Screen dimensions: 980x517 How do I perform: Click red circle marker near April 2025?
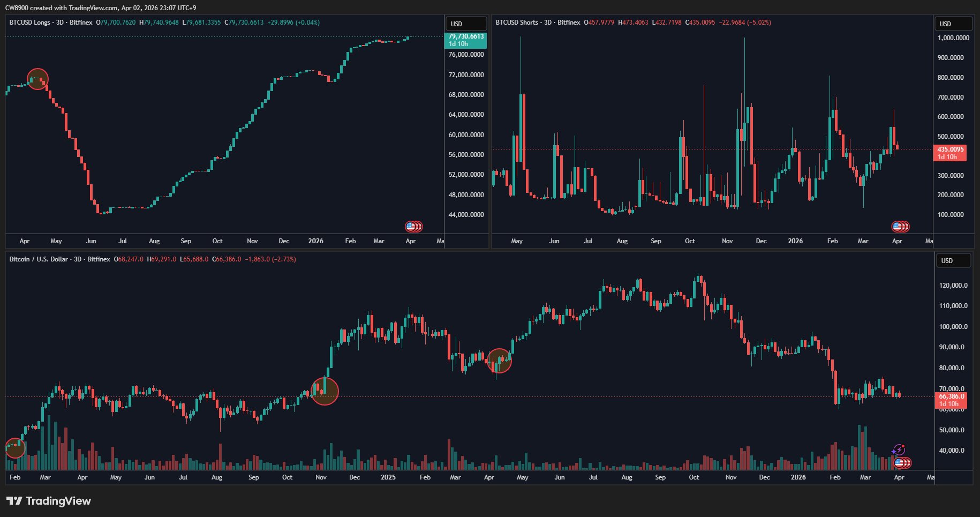point(499,361)
